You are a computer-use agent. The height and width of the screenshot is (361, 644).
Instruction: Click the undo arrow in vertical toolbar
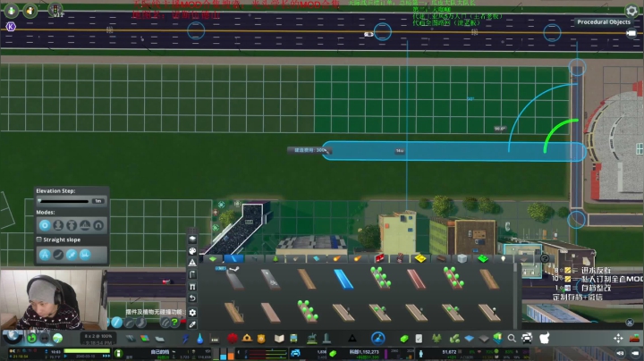click(192, 298)
